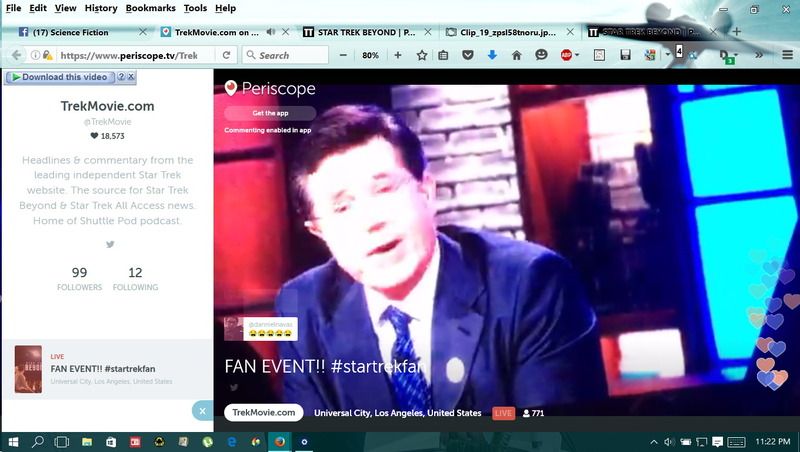Open the live FAN EVENT broadcast thumbnail

(x=28, y=369)
